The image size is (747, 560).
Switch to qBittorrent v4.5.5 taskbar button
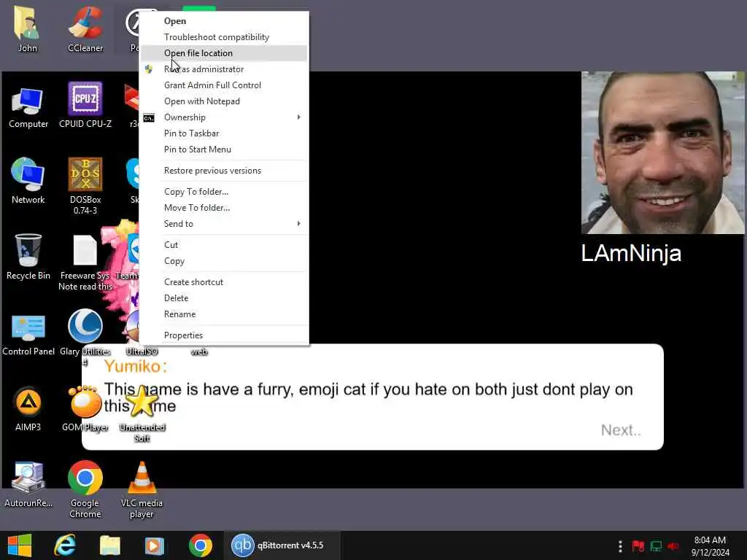click(x=281, y=545)
